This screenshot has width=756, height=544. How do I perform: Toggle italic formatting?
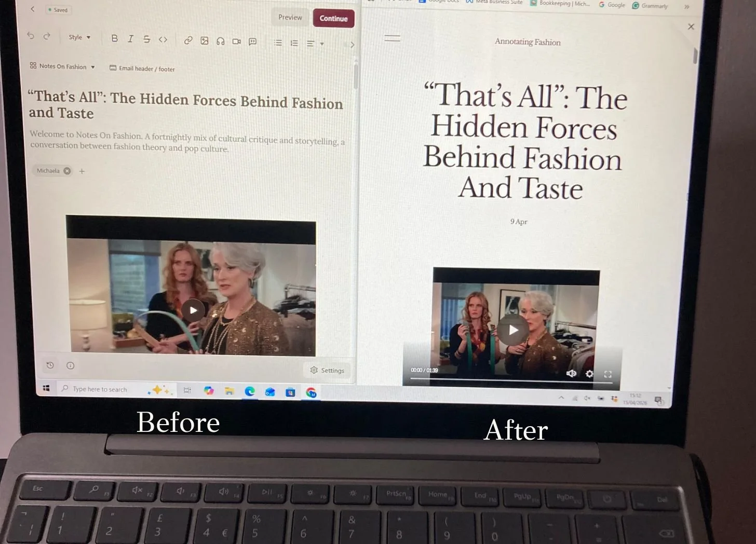[x=130, y=38]
